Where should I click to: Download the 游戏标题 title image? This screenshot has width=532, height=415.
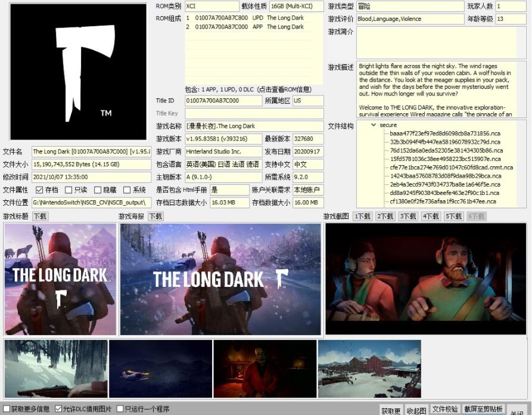40,216
